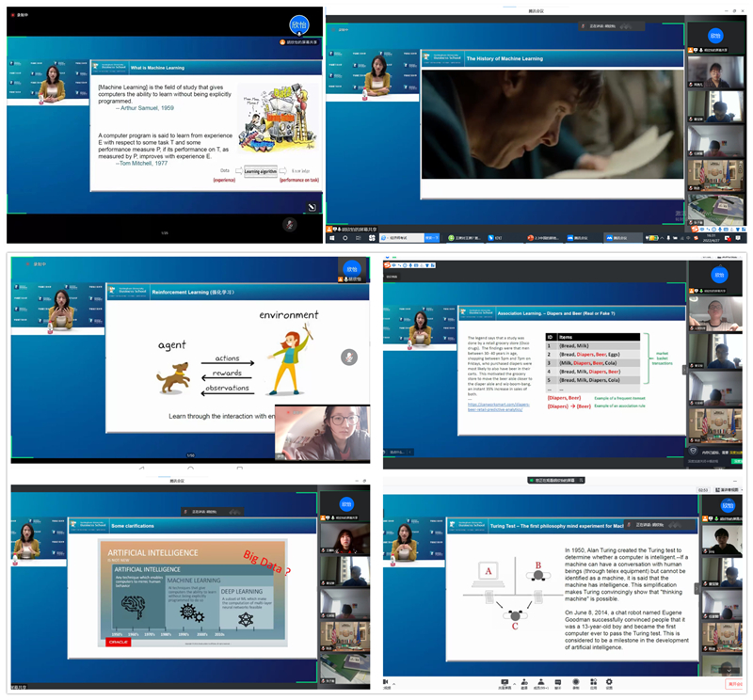This screenshot has width=753, height=700.
Task: Open invite icon in Turing Test window toolbar
Action: tap(523, 683)
